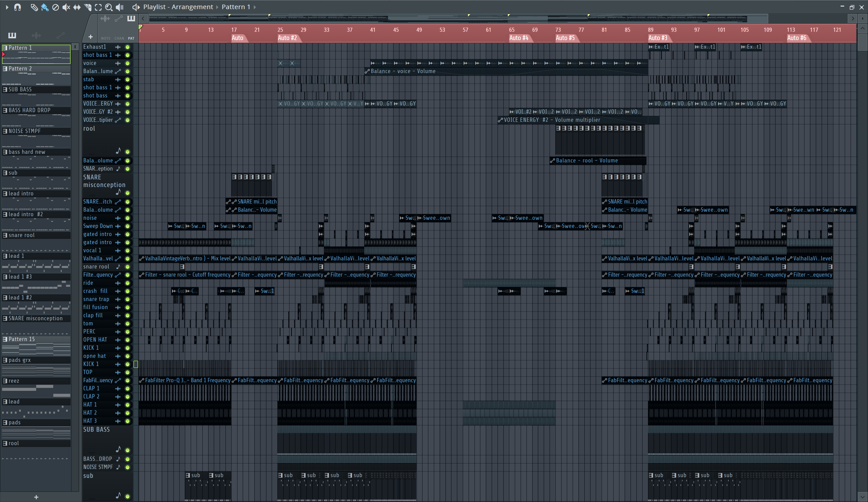Select the Zoom magnifier tool
This screenshot has height=502, width=868.
point(109,7)
